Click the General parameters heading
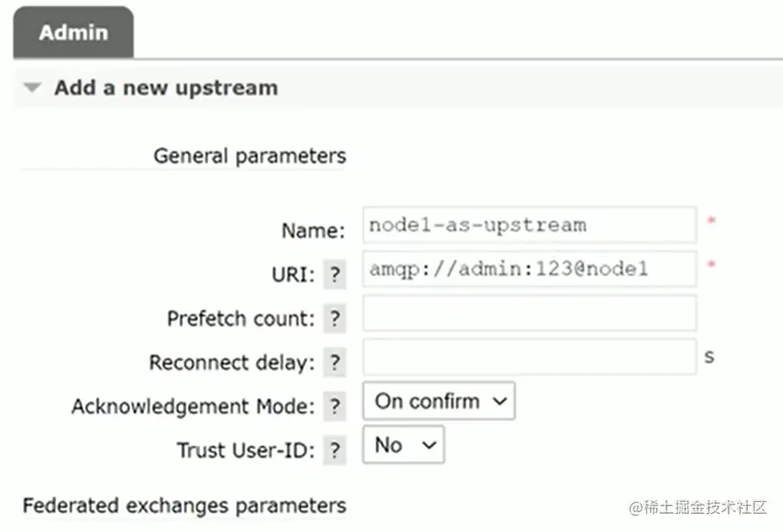783x532 pixels. click(x=249, y=156)
